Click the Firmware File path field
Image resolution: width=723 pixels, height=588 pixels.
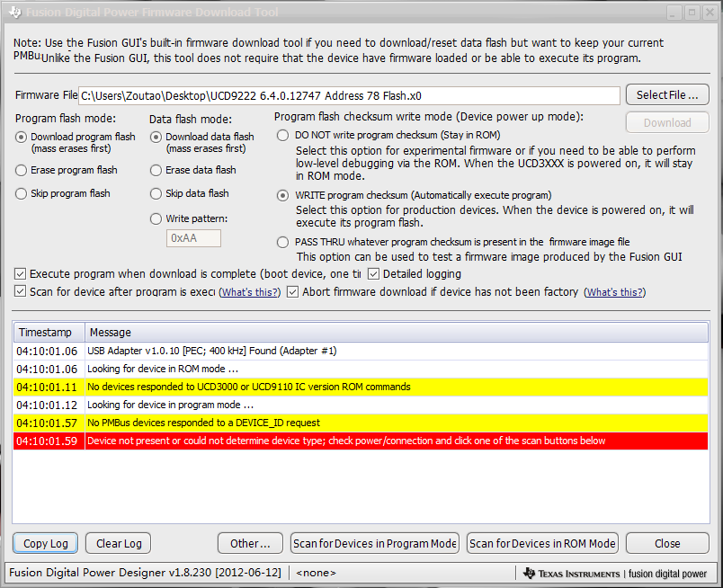[x=349, y=96]
